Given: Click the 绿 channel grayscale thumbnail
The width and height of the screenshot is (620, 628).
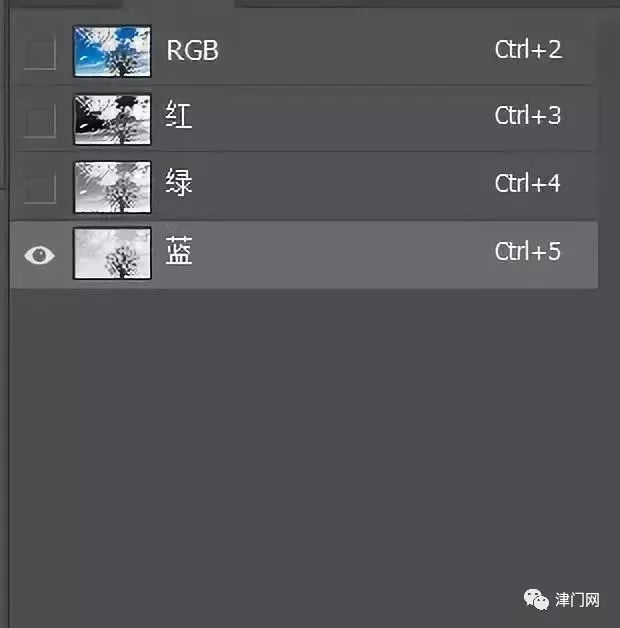Looking at the screenshot, I should coord(112,186).
